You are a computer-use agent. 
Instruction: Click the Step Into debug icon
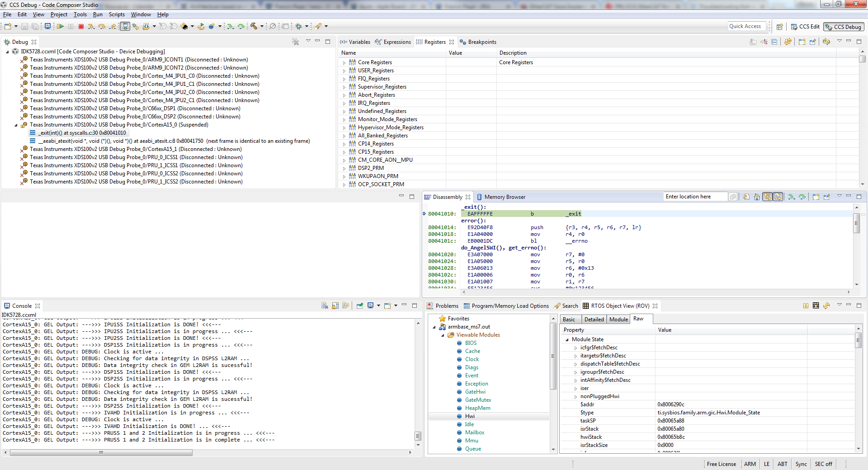click(91, 27)
